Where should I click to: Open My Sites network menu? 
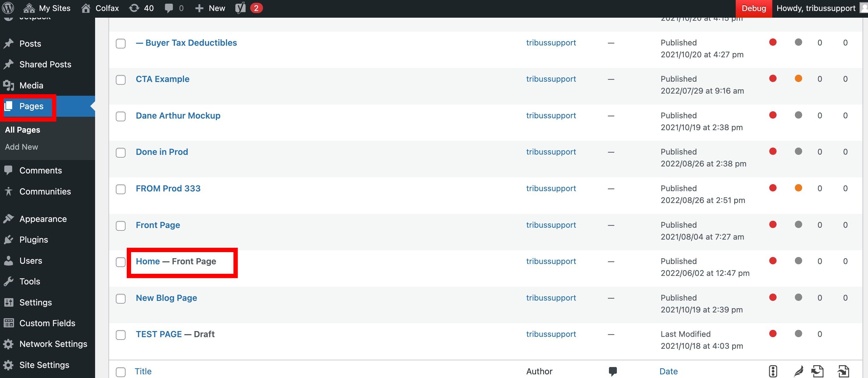[x=47, y=8]
